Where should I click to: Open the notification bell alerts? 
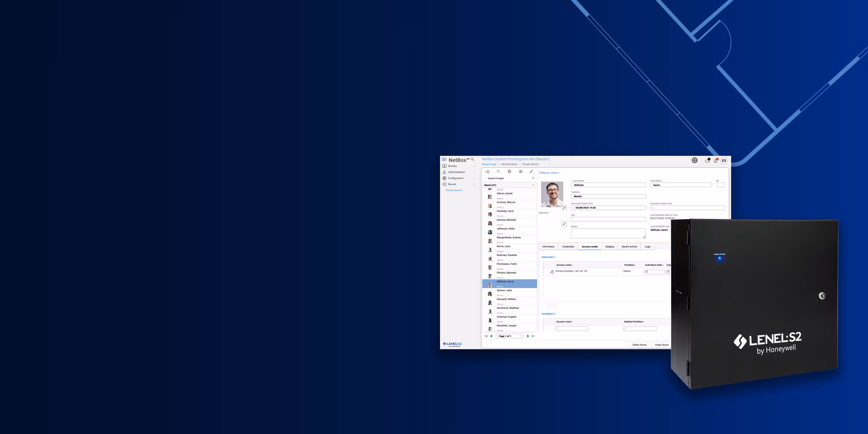(716, 160)
